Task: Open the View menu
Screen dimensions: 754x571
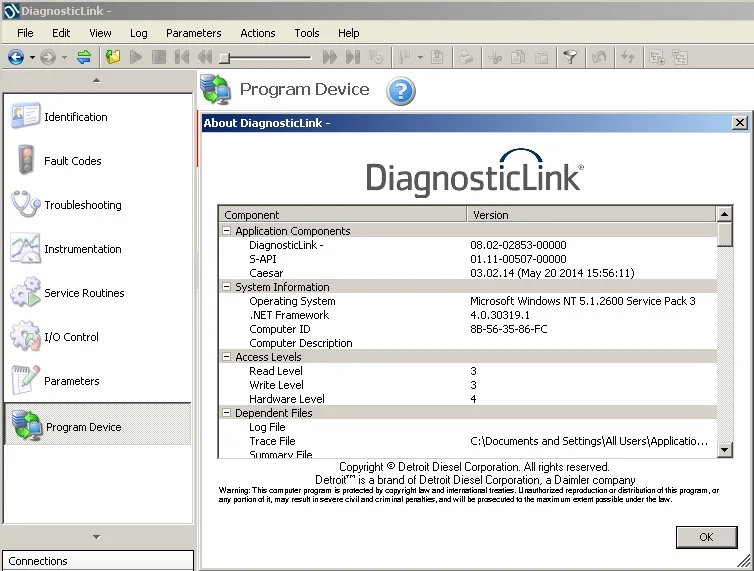Action: coord(100,33)
